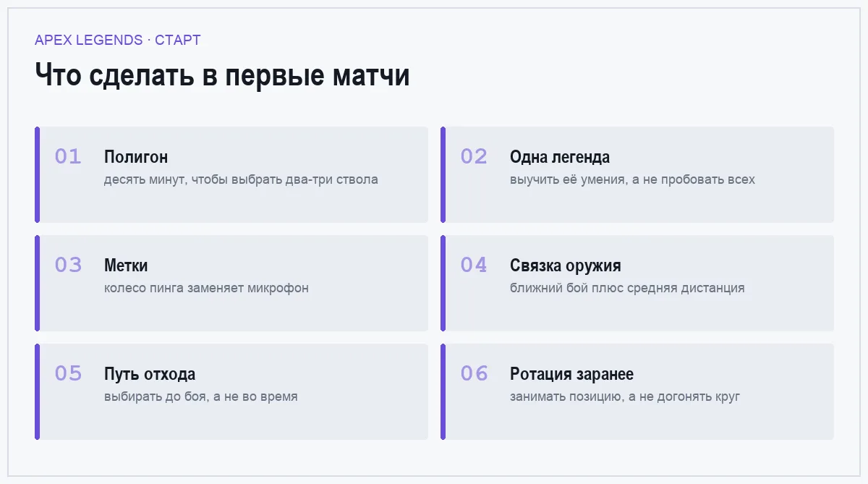Click 'колесо пинга заменяет микрофон' description
This screenshot has height=484, width=868.
coord(206,288)
